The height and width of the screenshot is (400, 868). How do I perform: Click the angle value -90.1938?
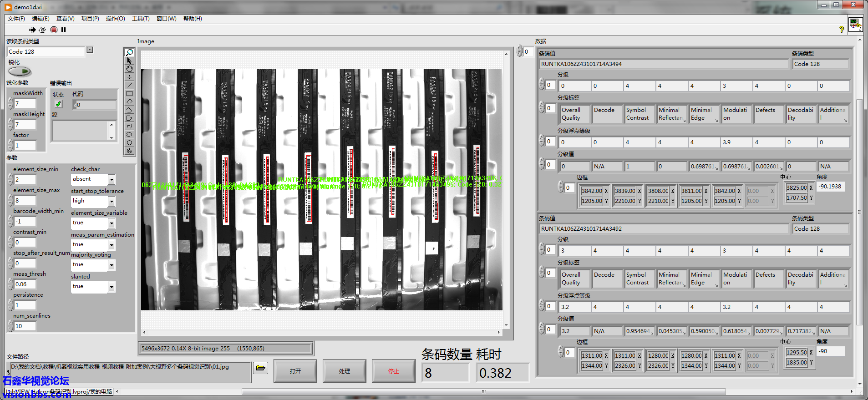click(x=831, y=187)
